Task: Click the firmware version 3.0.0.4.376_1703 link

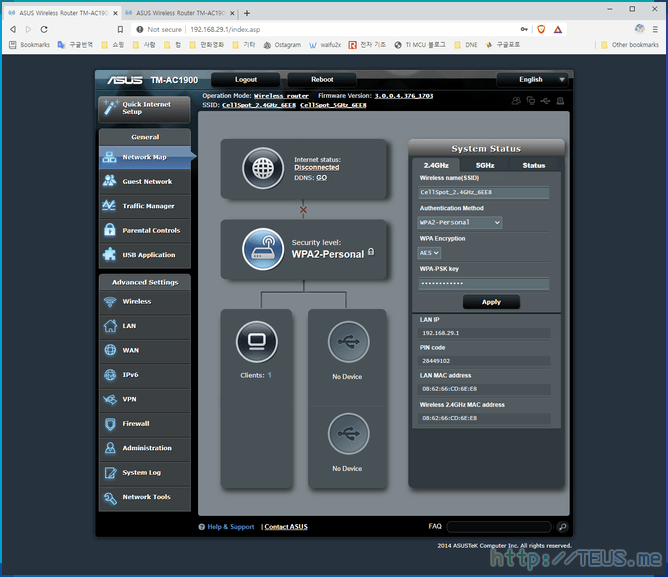Action: (x=404, y=96)
